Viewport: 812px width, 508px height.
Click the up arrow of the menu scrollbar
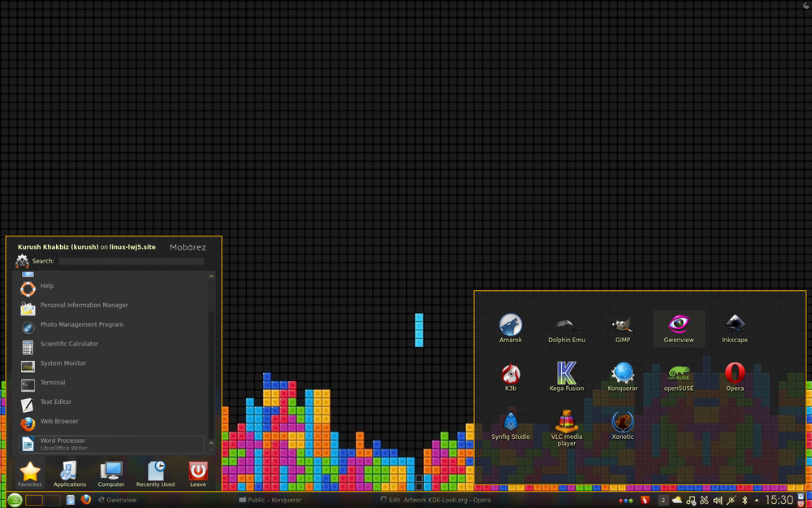click(211, 276)
